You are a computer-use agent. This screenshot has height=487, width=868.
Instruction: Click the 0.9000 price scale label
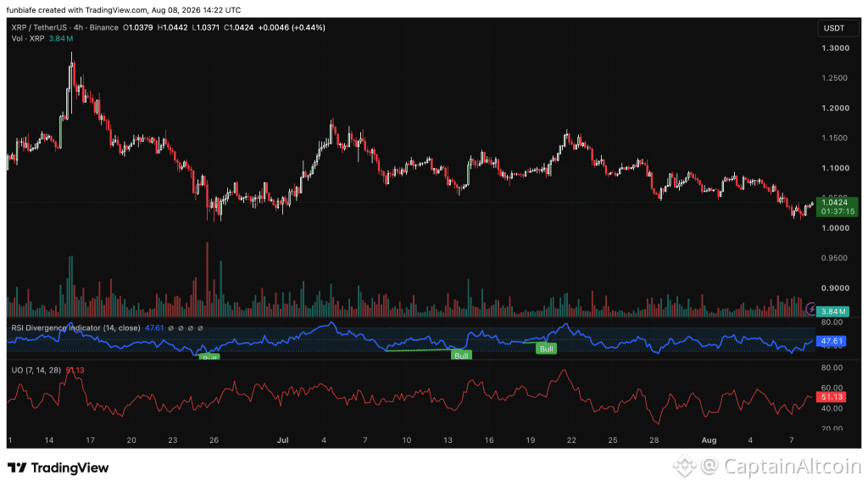(835, 288)
